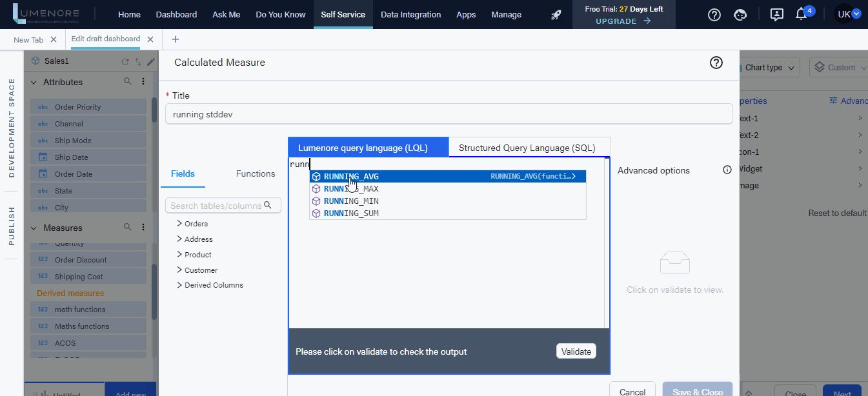
Task: Click the Validate button
Action: pyautogui.click(x=576, y=351)
